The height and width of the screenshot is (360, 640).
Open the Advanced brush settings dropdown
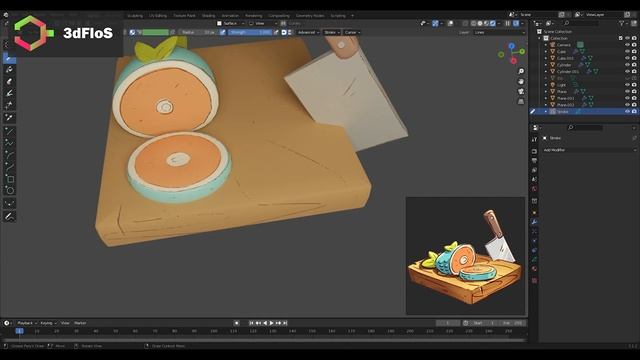tap(308, 32)
